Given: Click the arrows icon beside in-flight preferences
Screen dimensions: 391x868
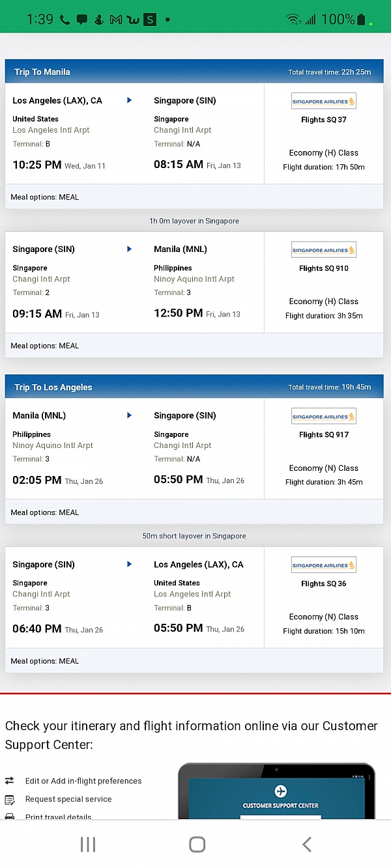Looking at the screenshot, I should tap(9, 781).
